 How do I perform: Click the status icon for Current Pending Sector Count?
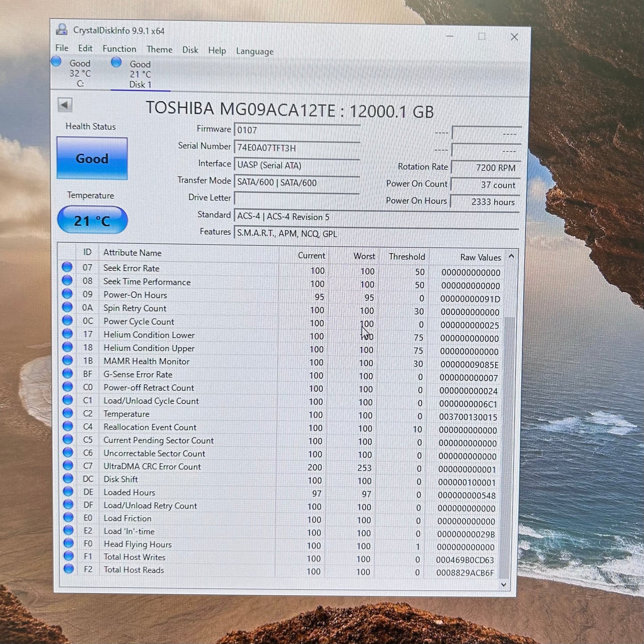(68, 439)
